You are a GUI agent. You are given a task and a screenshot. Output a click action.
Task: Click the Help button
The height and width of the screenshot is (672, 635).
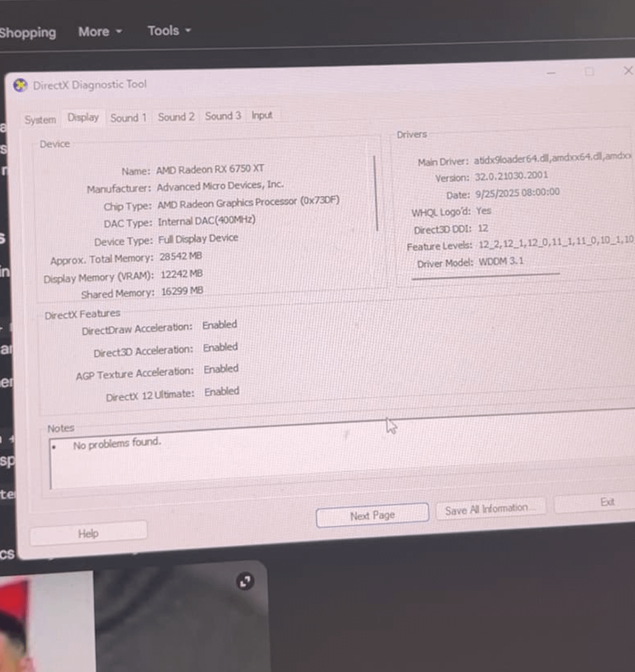point(88,534)
